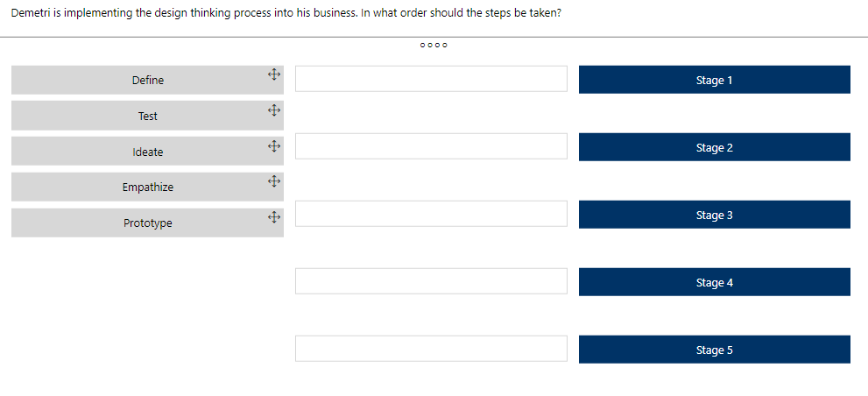The image size is (868, 396).
Task: Click the drag handle next to Test
Action: click(273, 111)
